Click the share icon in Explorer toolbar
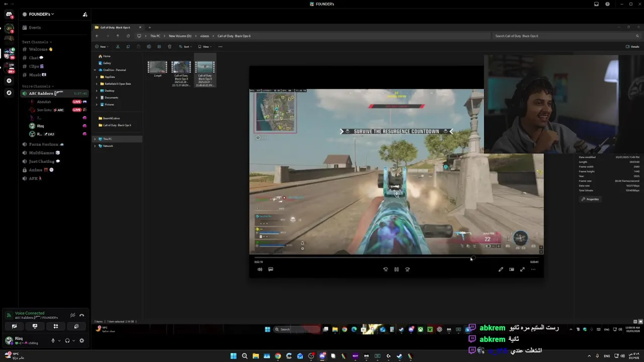The height and width of the screenshot is (362, 644). tap(159, 47)
